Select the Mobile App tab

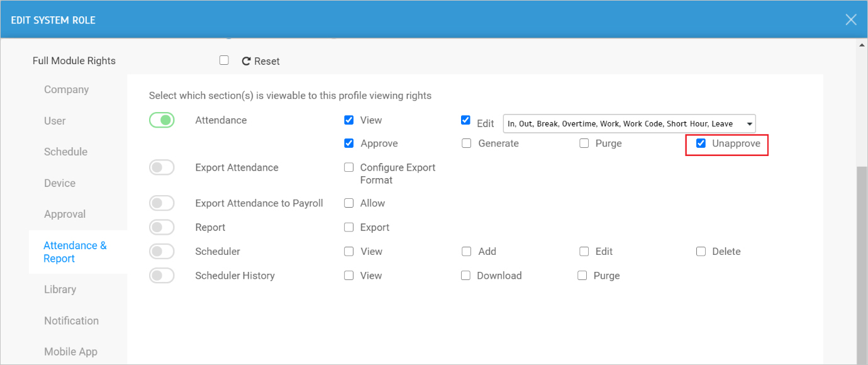pyautogui.click(x=70, y=352)
